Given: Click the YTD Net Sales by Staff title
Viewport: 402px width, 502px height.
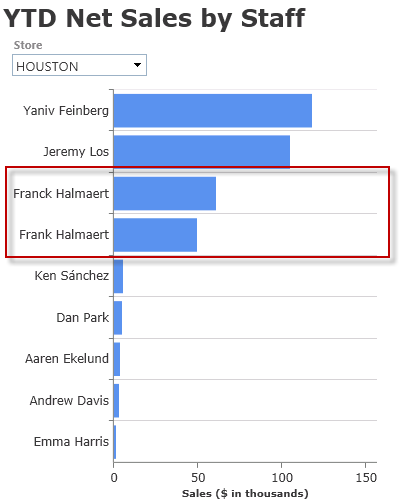Looking at the screenshot, I should 154,18.
